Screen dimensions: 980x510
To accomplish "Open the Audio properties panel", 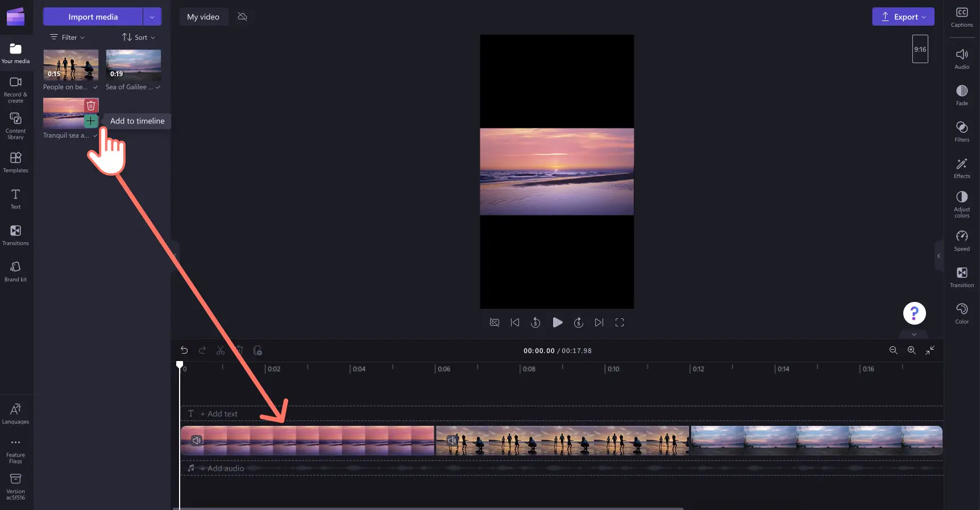I will [962, 59].
